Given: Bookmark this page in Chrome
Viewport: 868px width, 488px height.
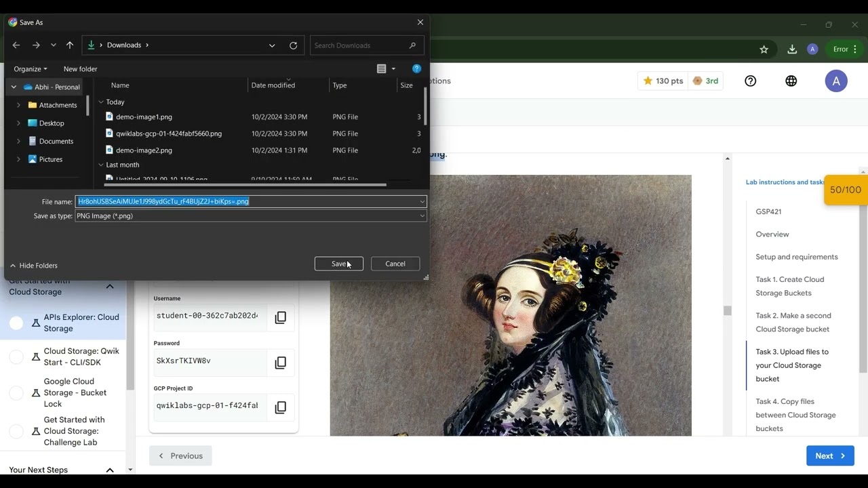Looking at the screenshot, I should click(764, 49).
